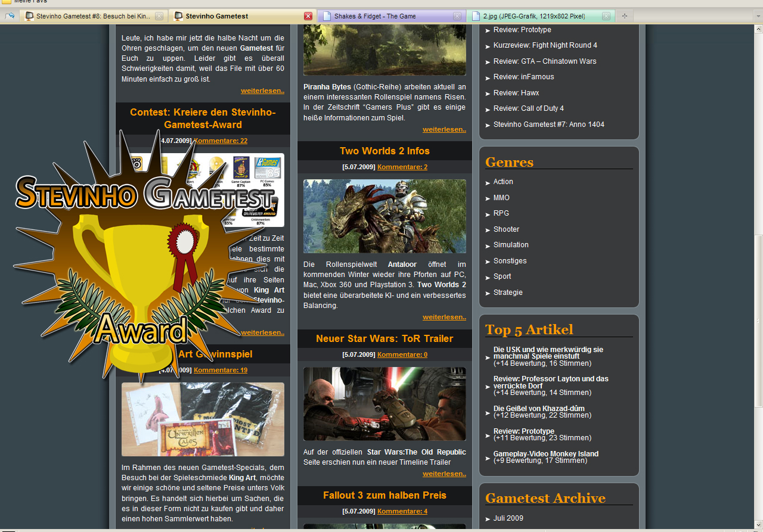This screenshot has width=763, height=532.
Task: Close the 2.jpg image tab
Action: (606, 16)
